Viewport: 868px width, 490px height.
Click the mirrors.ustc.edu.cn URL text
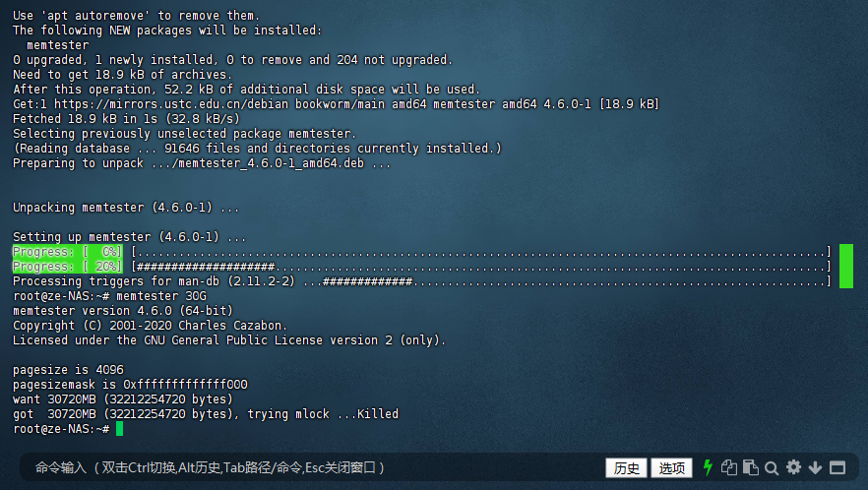[171, 104]
